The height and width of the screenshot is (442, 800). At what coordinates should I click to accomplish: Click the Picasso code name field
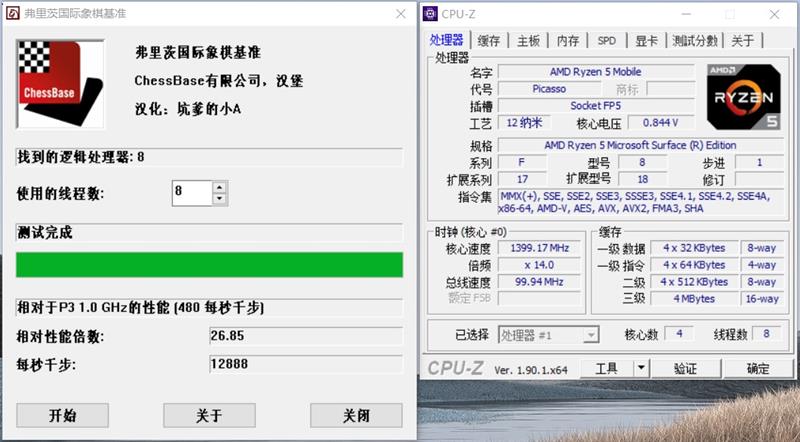pos(549,89)
